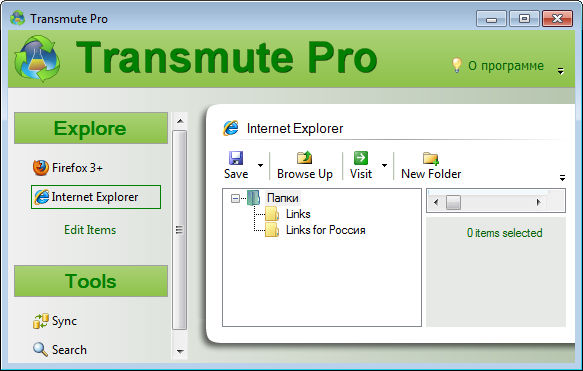Viewport: 583px width, 371px height.
Task: Collapse the Папки tree node
Action: (235, 199)
